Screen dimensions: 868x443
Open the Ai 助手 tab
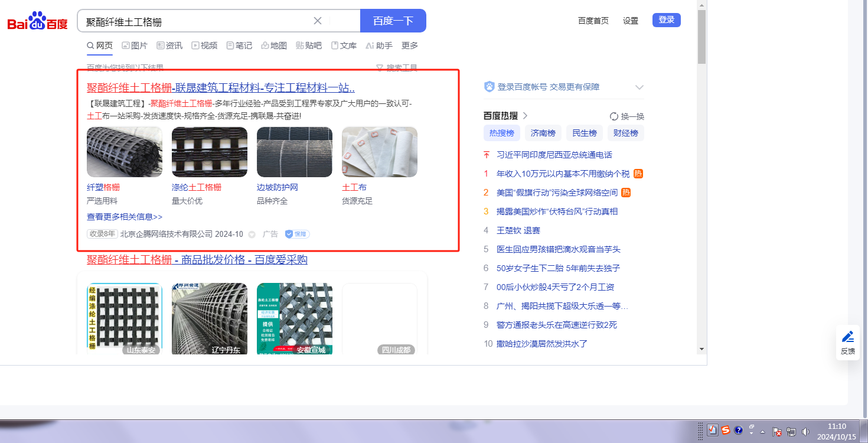point(379,45)
